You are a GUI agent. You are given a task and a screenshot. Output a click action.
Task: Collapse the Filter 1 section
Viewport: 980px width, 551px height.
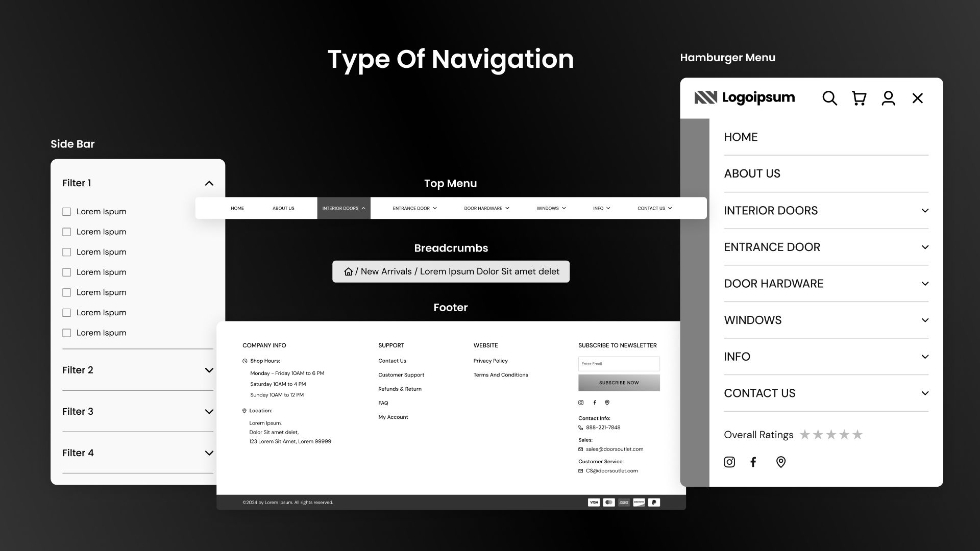point(209,183)
